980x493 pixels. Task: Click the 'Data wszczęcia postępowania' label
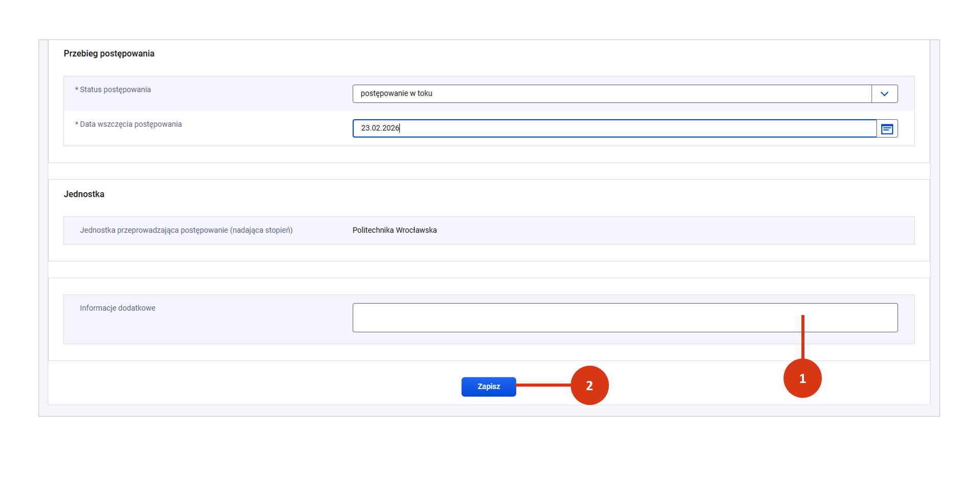pyautogui.click(x=130, y=124)
